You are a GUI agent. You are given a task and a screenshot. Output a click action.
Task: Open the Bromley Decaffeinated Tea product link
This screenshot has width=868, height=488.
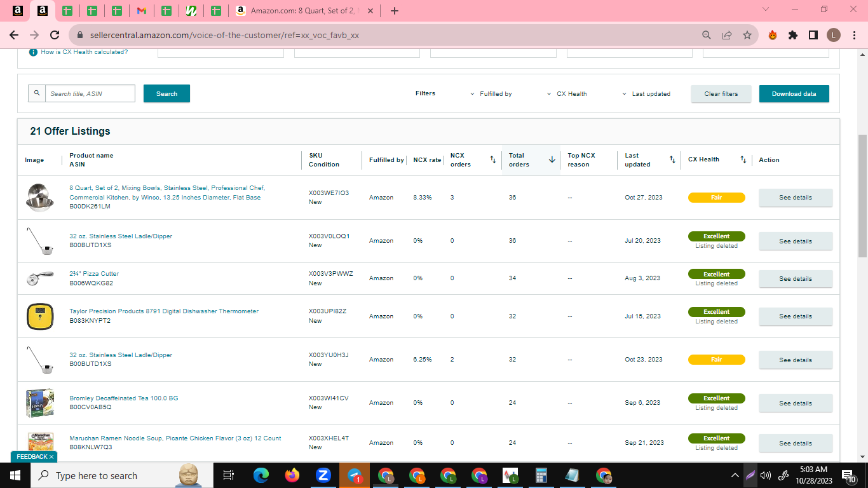124,398
